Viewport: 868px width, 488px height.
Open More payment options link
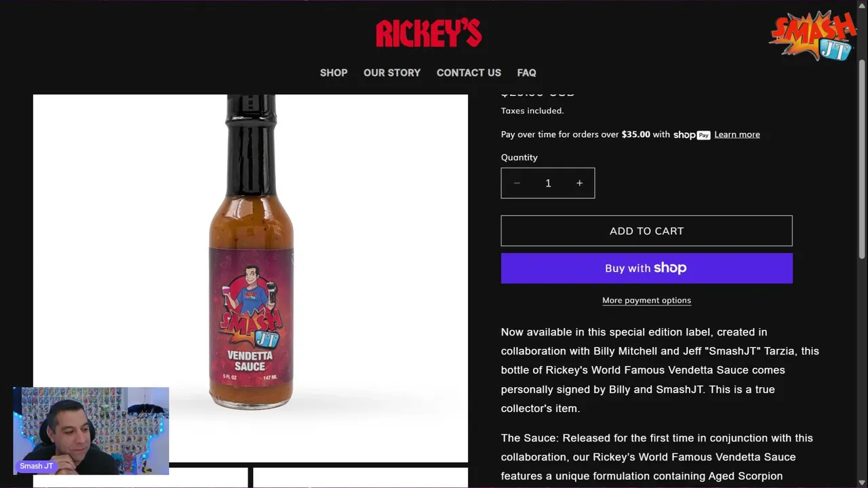point(646,300)
